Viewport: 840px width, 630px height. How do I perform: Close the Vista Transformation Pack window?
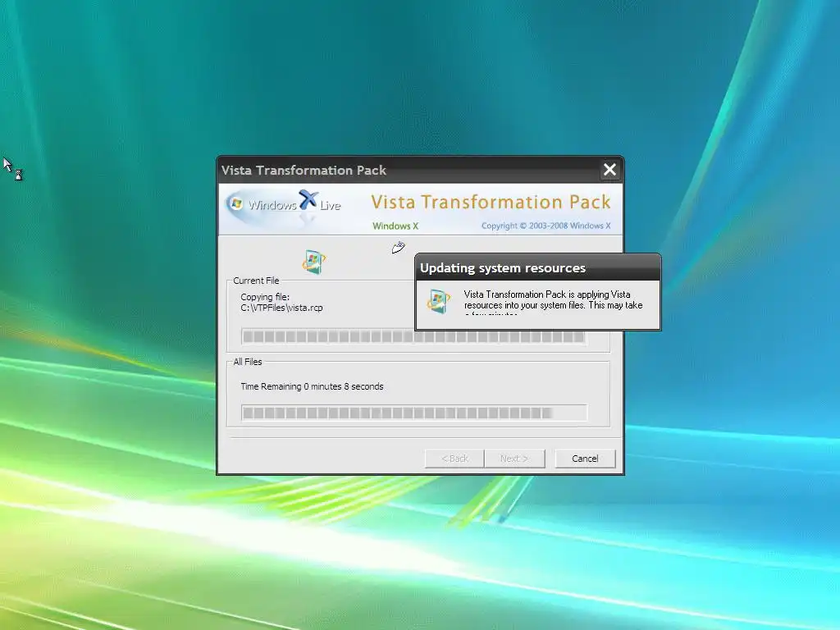coord(609,170)
